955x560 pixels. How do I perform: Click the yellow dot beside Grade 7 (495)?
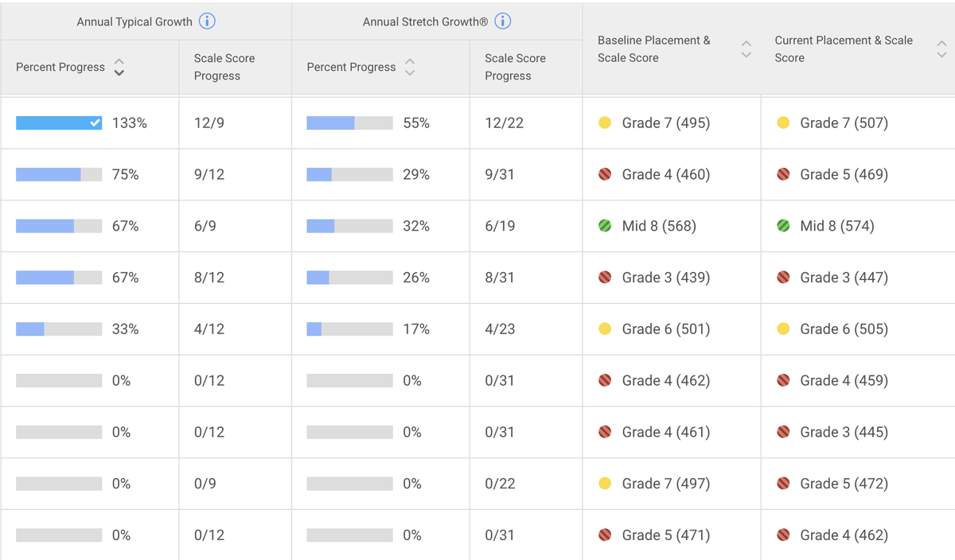pos(605,122)
